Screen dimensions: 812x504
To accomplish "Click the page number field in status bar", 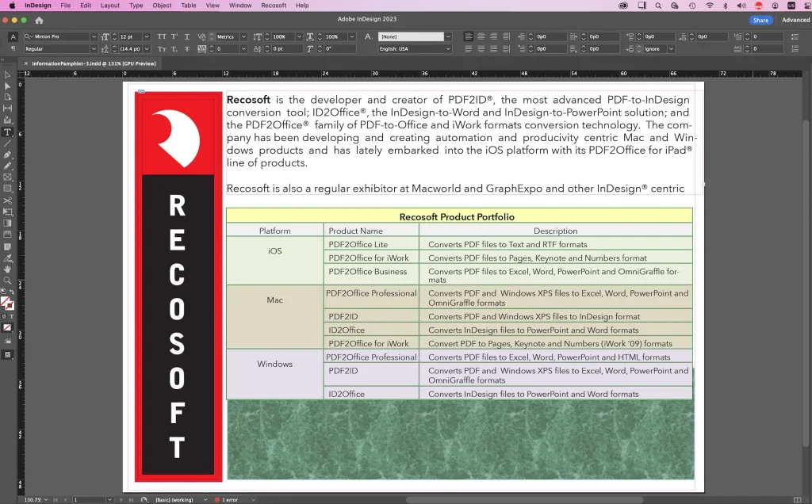I will (89, 500).
